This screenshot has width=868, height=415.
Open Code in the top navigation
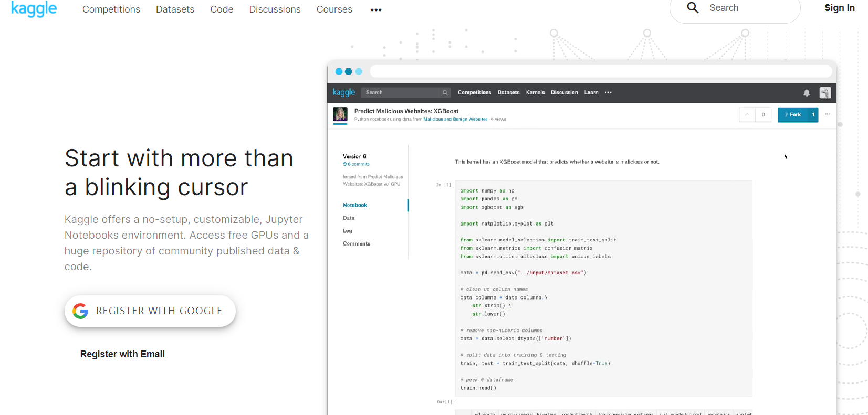222,9
